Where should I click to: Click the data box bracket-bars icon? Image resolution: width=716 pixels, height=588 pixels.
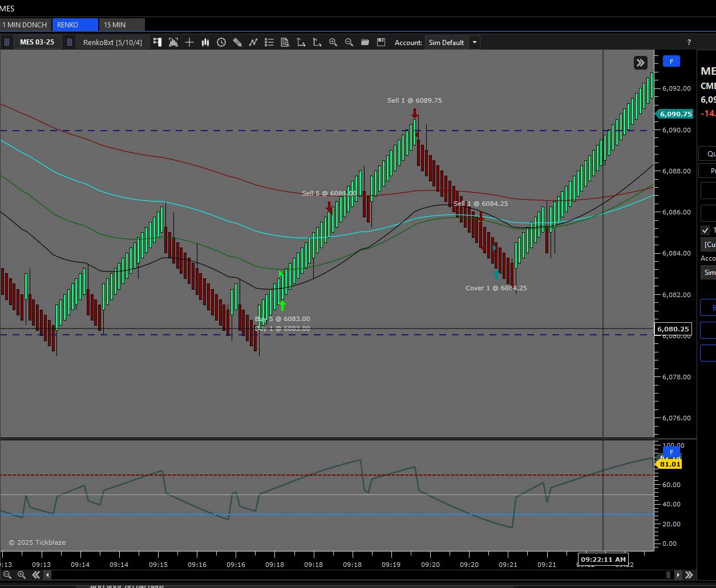point(173,42)
